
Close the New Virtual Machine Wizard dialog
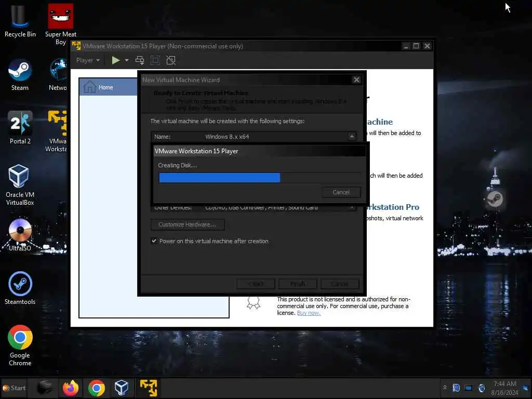(x=356, y=79)
